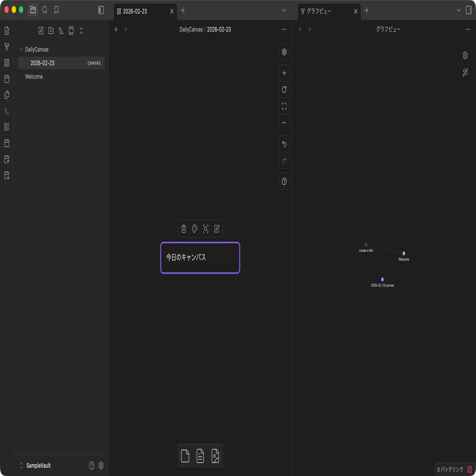The image size is (476, 476).
Task: Open graph view settings gear
Action: (x=465, y=55)
